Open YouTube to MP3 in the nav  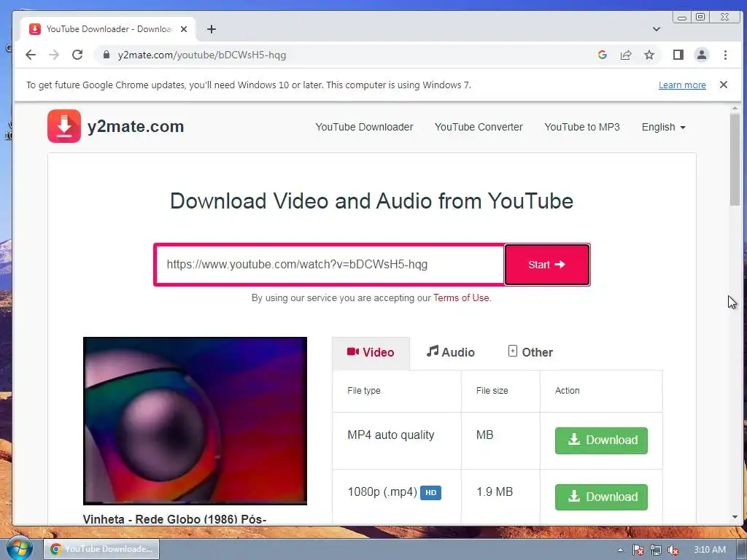582,127
